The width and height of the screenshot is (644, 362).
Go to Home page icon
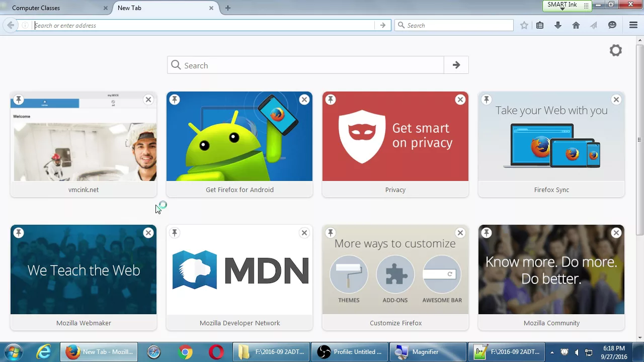click(576, 25)
